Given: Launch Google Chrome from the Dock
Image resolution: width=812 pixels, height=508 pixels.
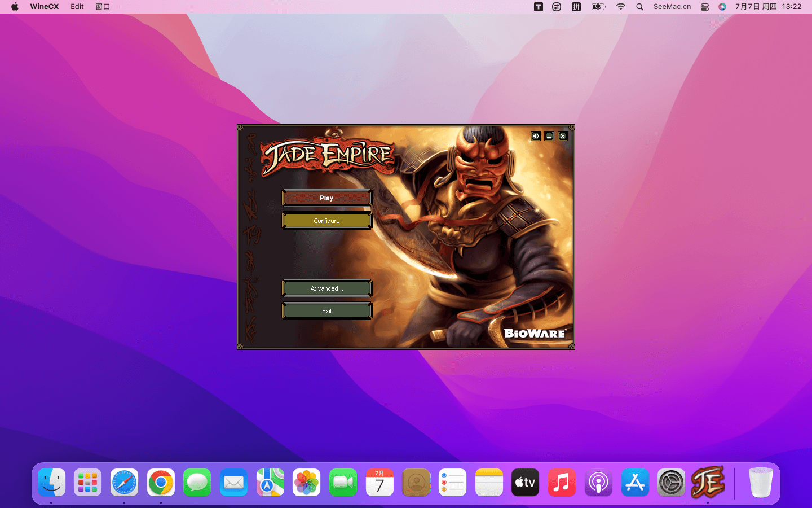Looking at the screenshot, I should [x=161, y=483].
